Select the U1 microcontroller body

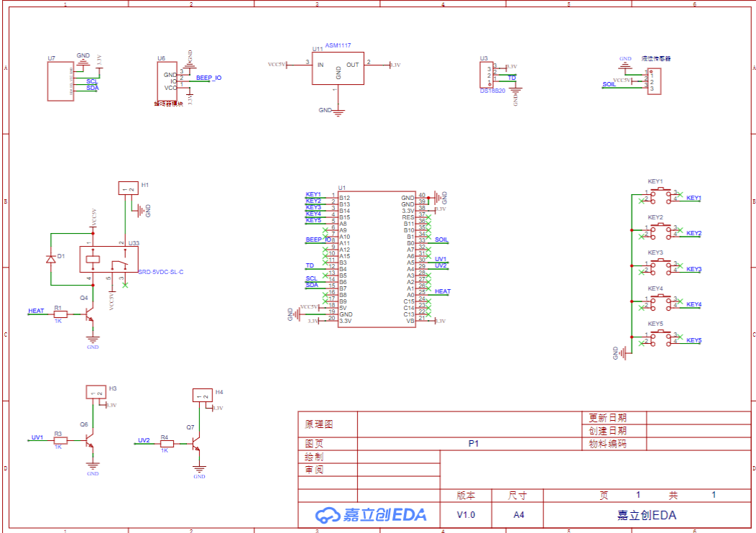pyautogui.click(x=377, y=259)
